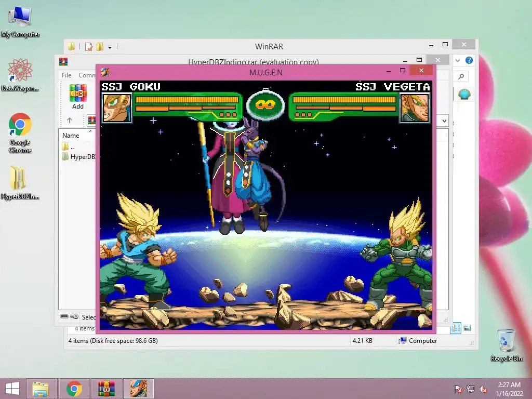
Task: Close the Explorer window titled WinRAR
Action: [x=464, y=45]
